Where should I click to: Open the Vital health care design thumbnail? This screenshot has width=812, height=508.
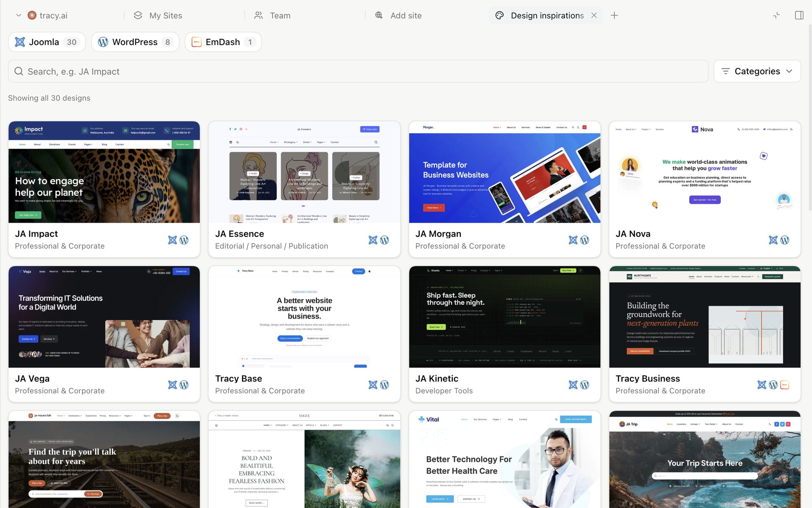click(x=505, y=459)
